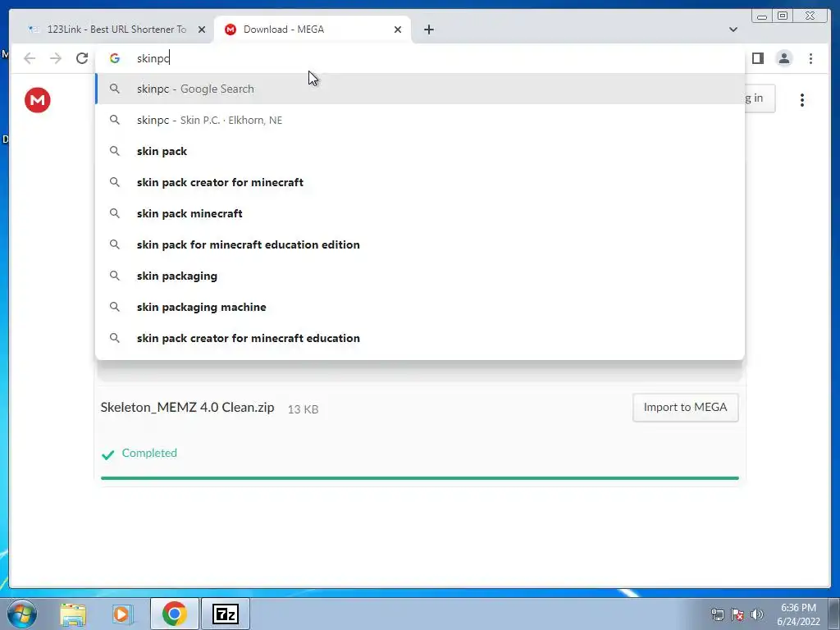The image size is (840, 630).
Task: Click the network tray icon
Action: 717,614
